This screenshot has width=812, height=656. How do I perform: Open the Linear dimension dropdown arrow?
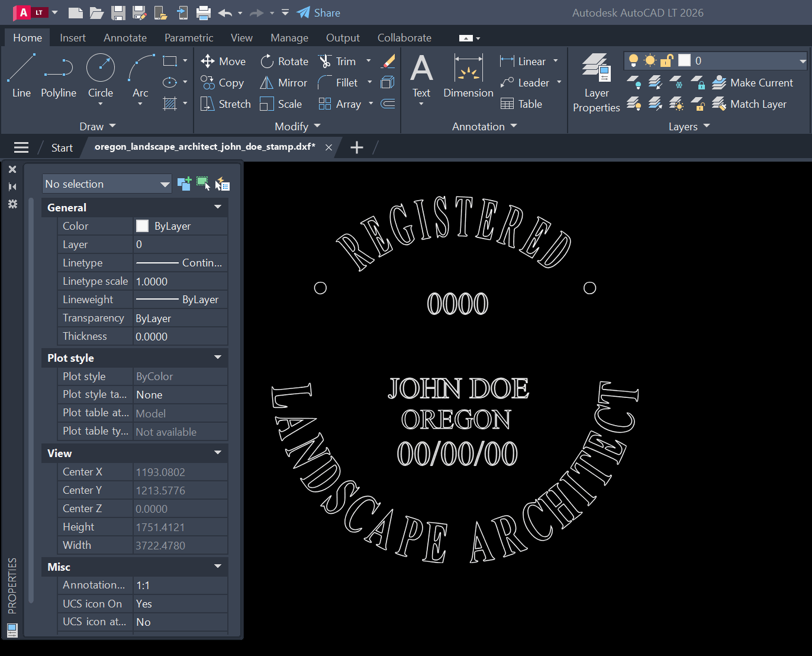click(x=556, y=61)
